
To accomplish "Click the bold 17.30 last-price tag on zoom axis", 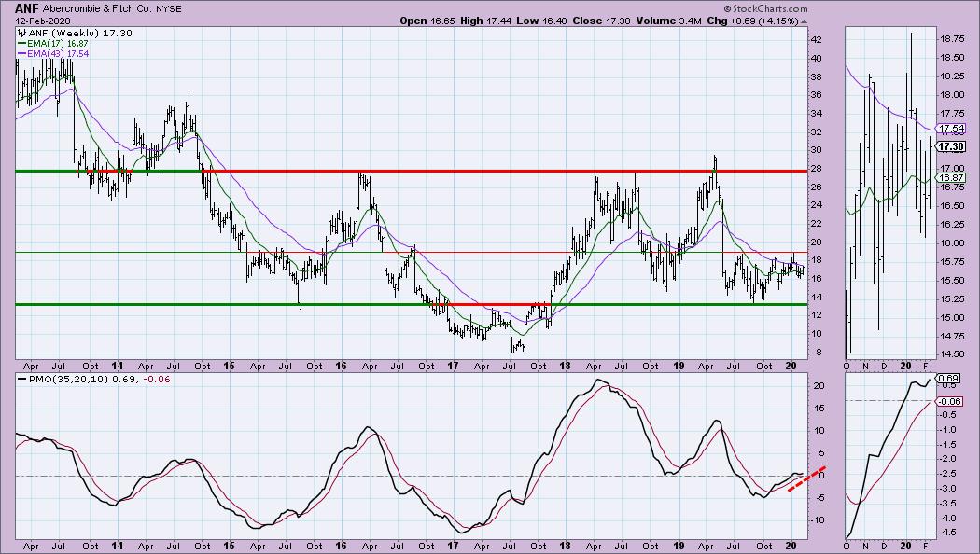I will [x=951, y=146].
